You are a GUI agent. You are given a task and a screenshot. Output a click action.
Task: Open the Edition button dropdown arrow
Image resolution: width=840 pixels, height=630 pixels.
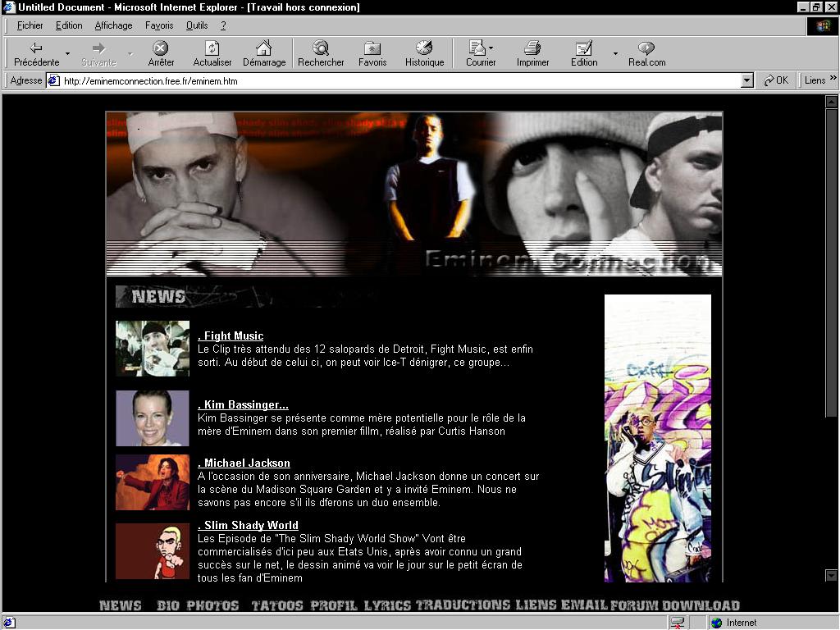click(615, 53)
